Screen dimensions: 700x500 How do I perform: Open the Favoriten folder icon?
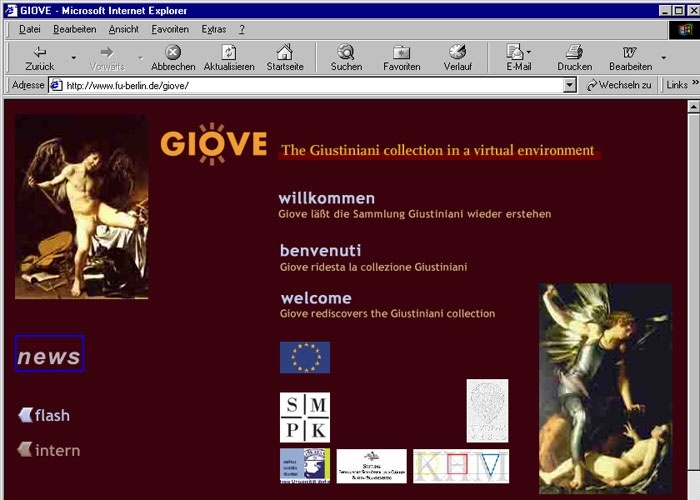(401, 52)
